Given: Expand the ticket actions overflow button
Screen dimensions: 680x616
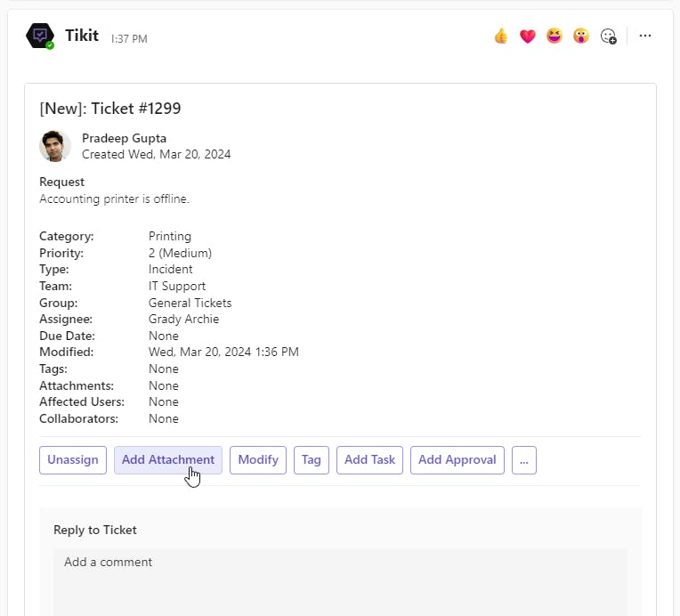Looking at the screenshot, I should click(524, 460).
